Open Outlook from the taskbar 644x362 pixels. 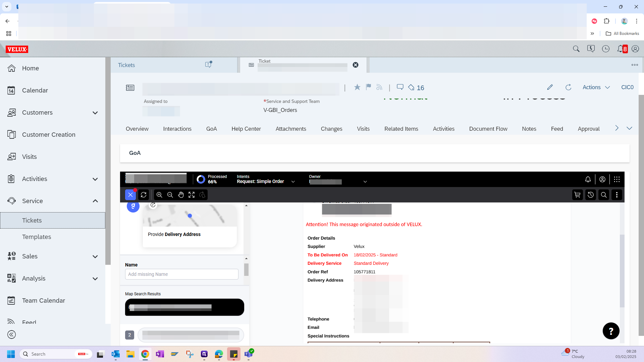pos(116,354)
